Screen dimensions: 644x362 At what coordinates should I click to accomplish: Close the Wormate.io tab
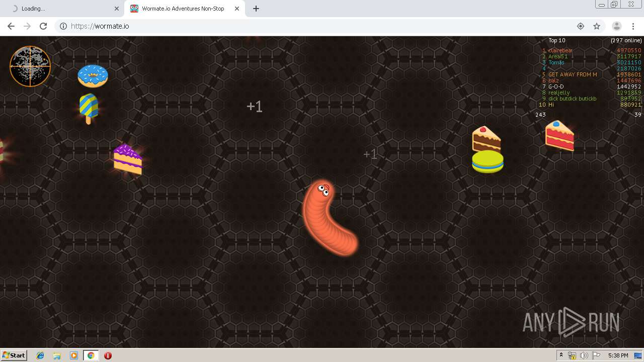pyautogui.click(x=237, y=9)
